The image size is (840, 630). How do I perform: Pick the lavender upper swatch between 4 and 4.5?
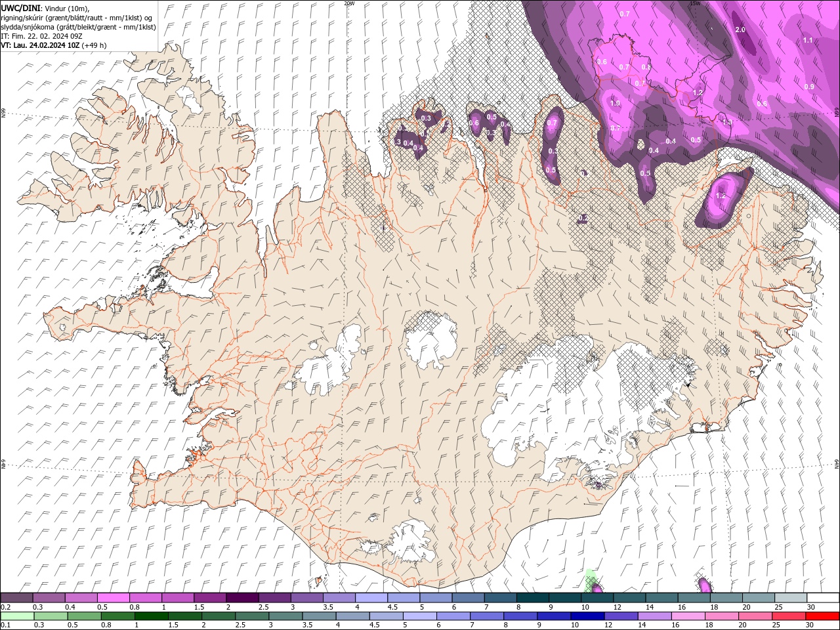[371, 598]
